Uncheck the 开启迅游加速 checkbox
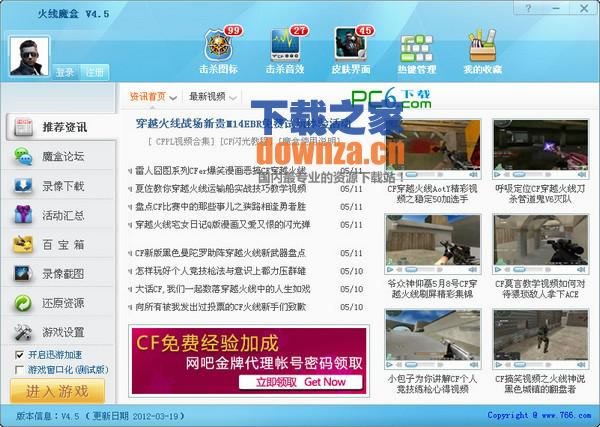600x427 pixels. pos(20,355)
